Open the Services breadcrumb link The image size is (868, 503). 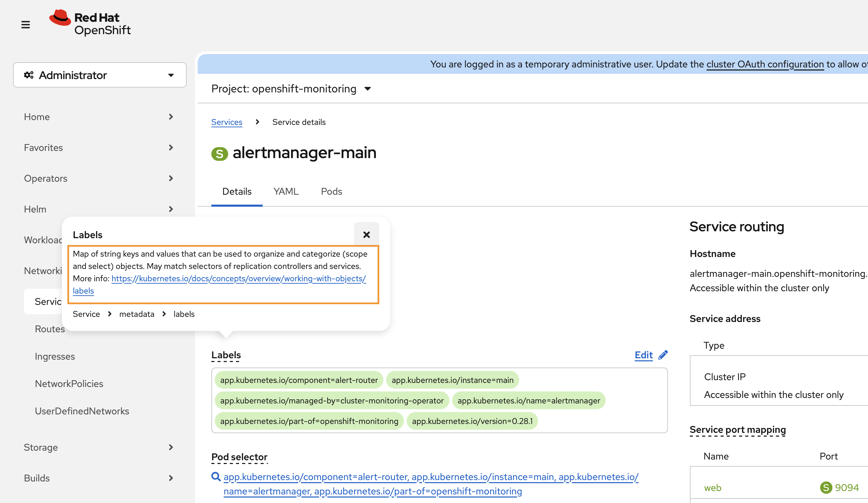(x=227, y=122)
